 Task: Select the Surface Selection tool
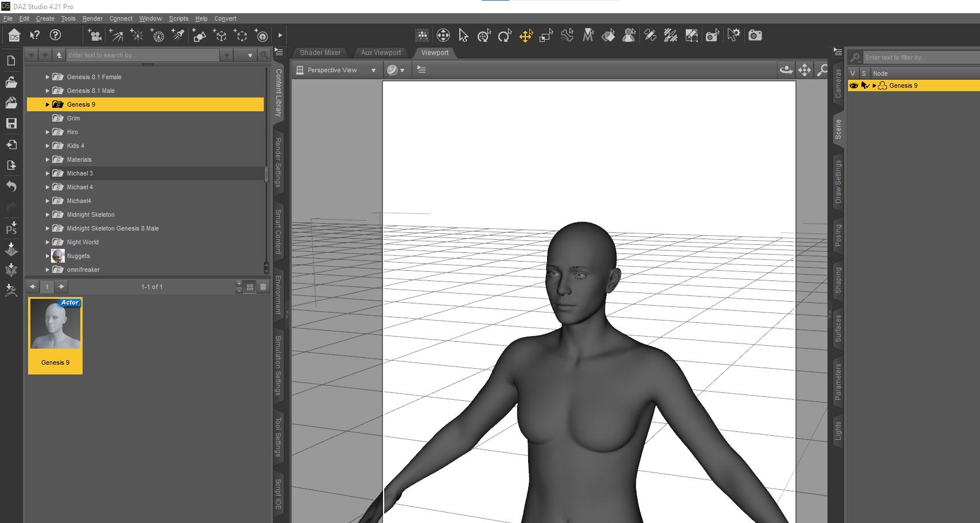point(608,36)
